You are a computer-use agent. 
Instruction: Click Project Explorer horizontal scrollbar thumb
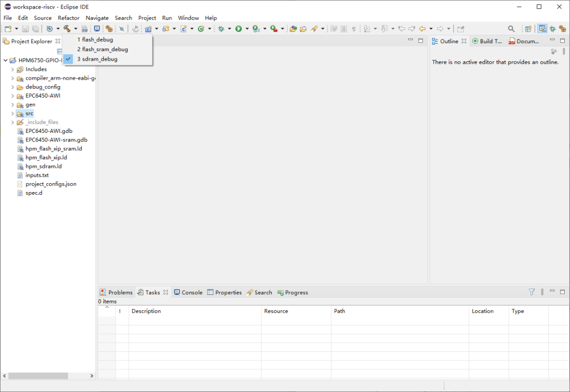38,376
